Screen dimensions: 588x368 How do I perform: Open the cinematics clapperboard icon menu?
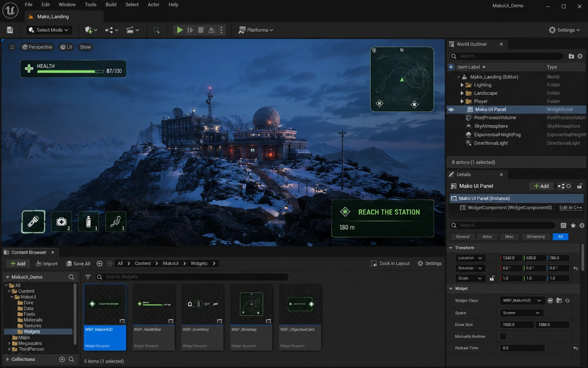(x=132, y=30)
